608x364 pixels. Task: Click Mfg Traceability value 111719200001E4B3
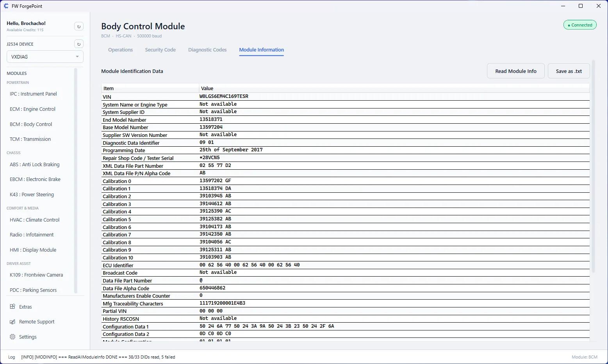click(223, 303)
